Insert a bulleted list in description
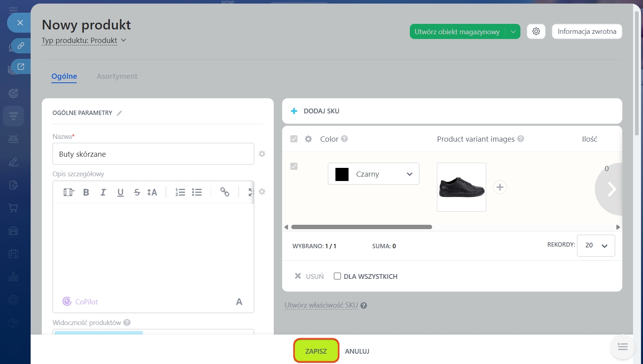This screenshot has width=643, height=364. pyautogui.click(x=197, y=193)
